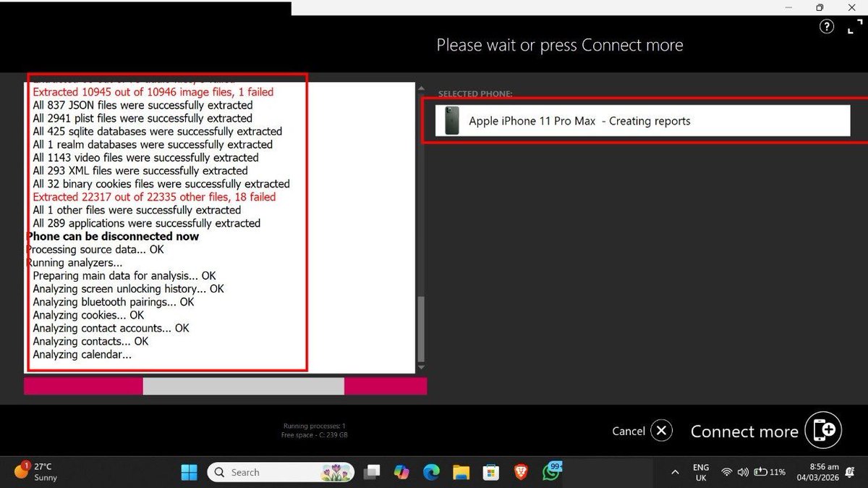Click 'Extracted 10945 out of 10946 image files' line
This screenshot has height=488, width=868.
[153, 92]
